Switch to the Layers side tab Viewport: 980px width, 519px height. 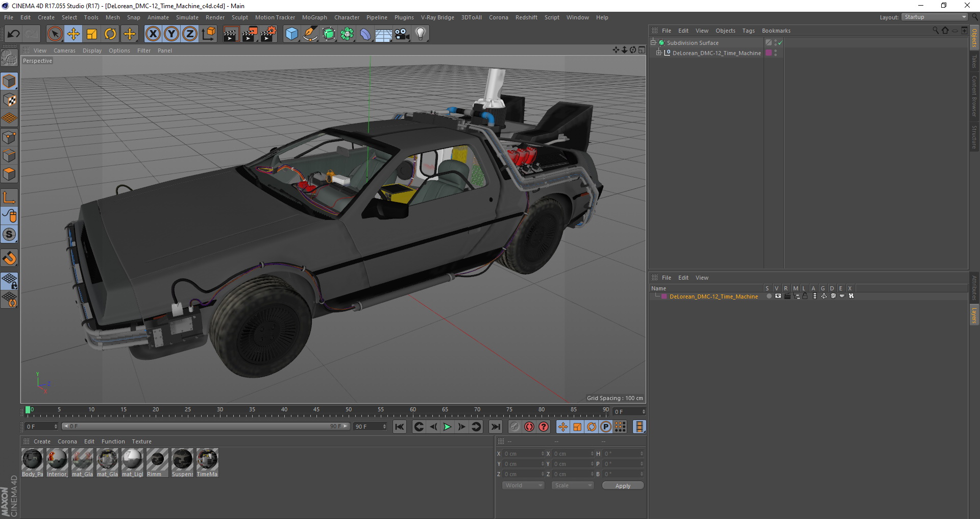[x=974, y=314]
